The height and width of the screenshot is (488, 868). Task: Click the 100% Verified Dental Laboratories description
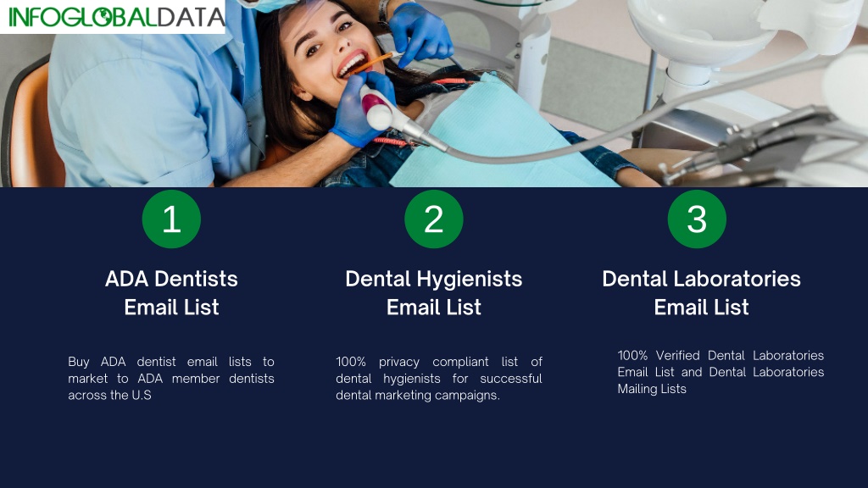click(721, 372)
